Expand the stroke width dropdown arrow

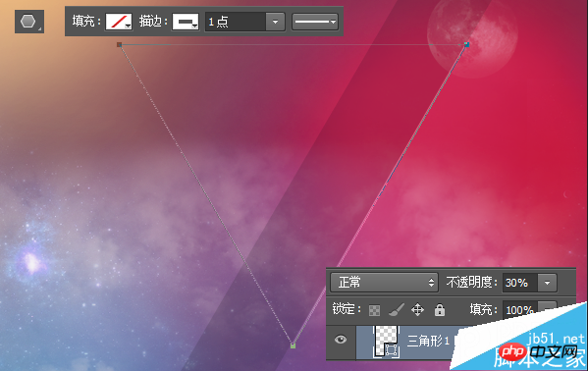pos(275,22)
